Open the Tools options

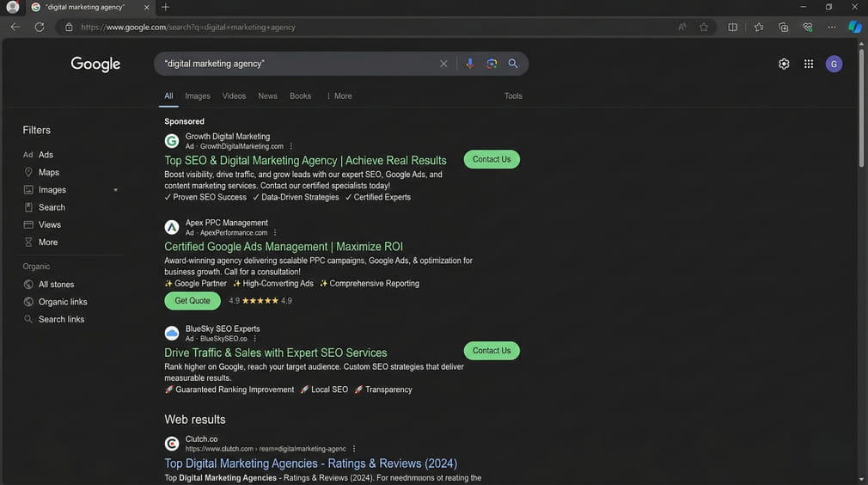[513, 95]
